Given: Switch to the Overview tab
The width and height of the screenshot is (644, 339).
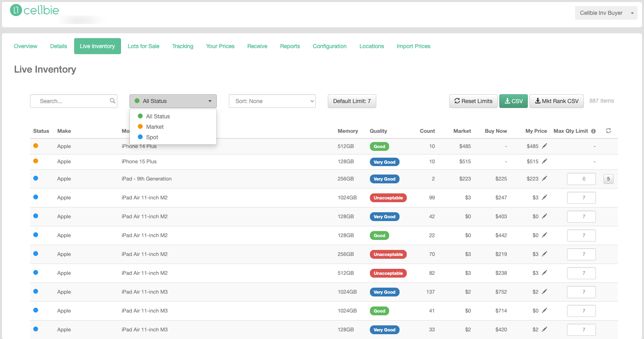Looking at the screenshot, I should (x=26, y=46).
